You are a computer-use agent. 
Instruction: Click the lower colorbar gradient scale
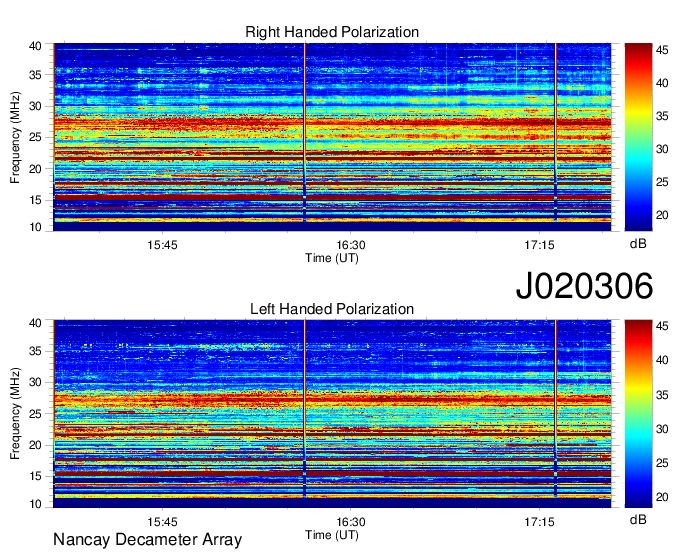(638, 413)
